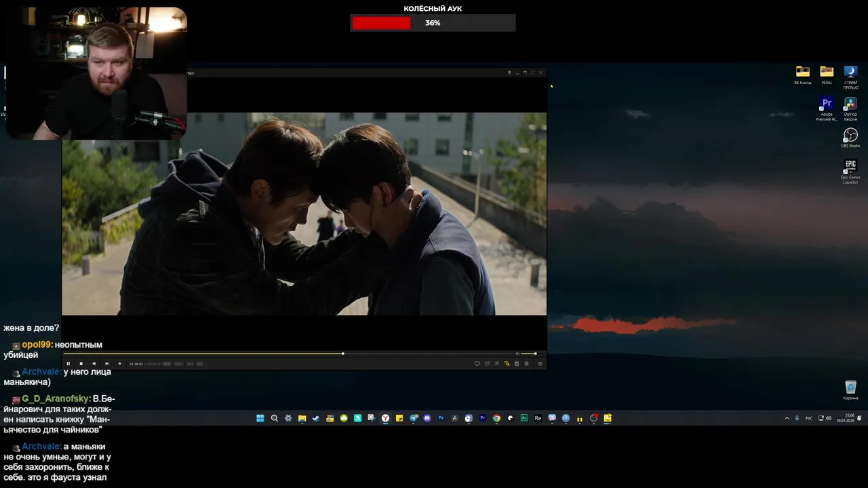The height and width of the screenshot is (488, 868).
Task: Launch Adobe Premiere Pro desktop shortcut
Action: point(827,109)
